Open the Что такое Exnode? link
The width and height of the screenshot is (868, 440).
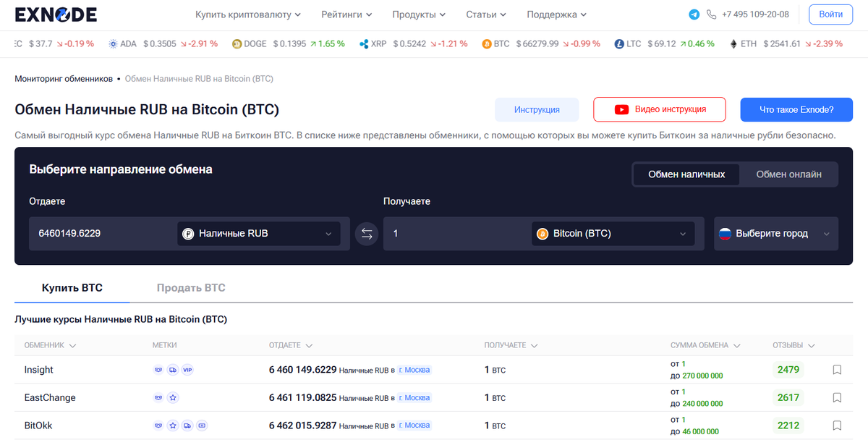796,109
